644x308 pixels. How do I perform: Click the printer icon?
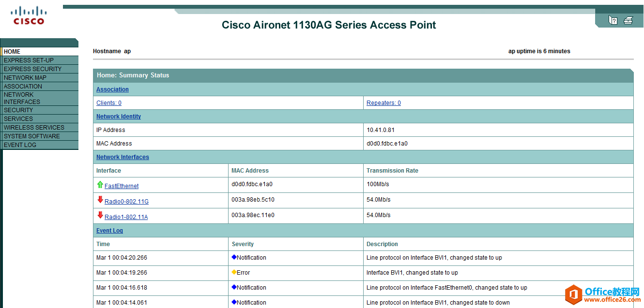tap(628, 20)
